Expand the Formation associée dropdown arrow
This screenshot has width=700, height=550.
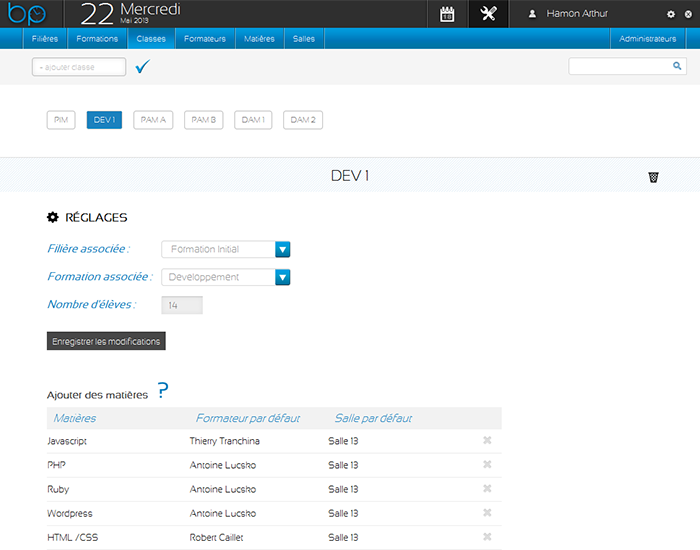pyautogui.click(x=283, y=277)
